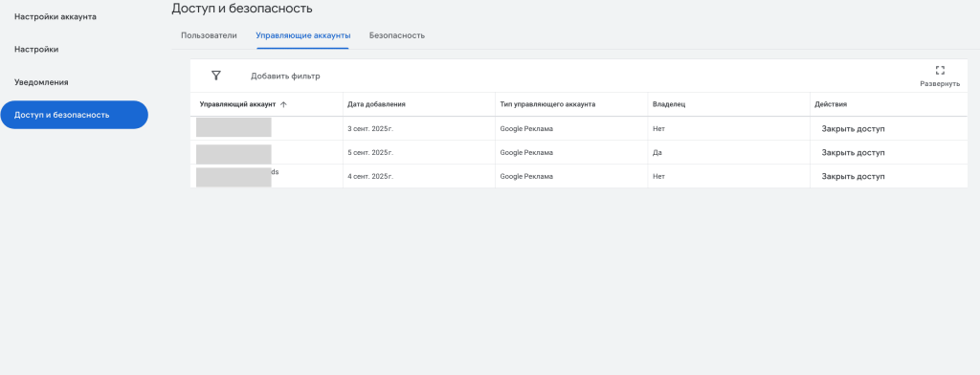Open the Пользователи tab
The image size is (980, 375).
(209, 35)
